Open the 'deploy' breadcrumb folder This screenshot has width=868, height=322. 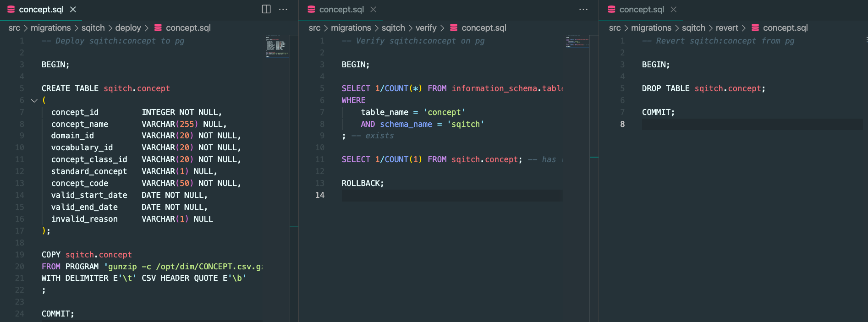[x=128, y=28]
